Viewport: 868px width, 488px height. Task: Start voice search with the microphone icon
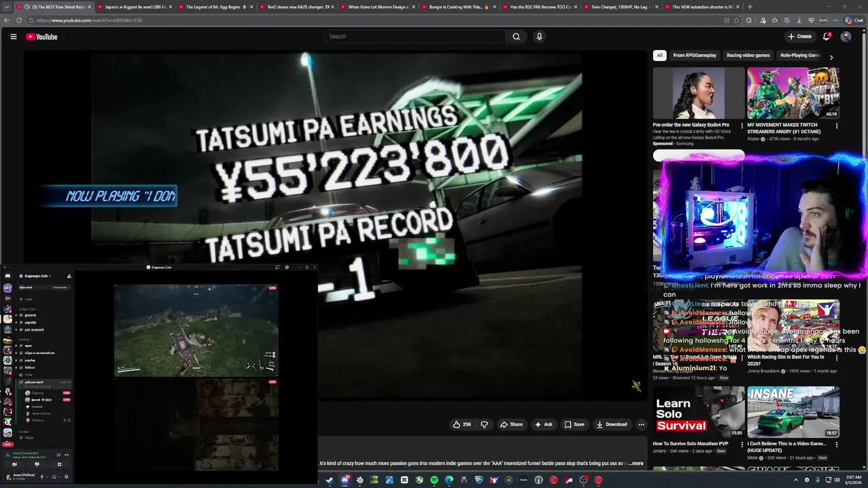point(539,37)
